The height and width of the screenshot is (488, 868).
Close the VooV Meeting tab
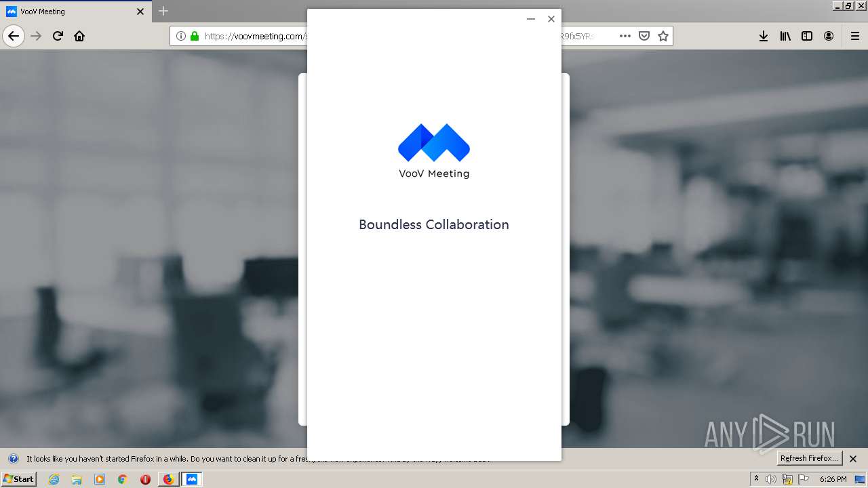[x=140, y=12]
